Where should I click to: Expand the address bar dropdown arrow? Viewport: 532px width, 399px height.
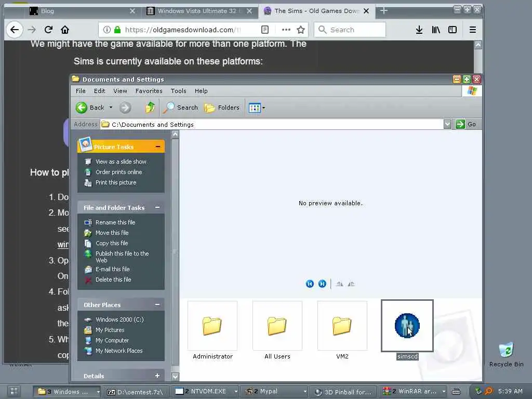point(447,124)
